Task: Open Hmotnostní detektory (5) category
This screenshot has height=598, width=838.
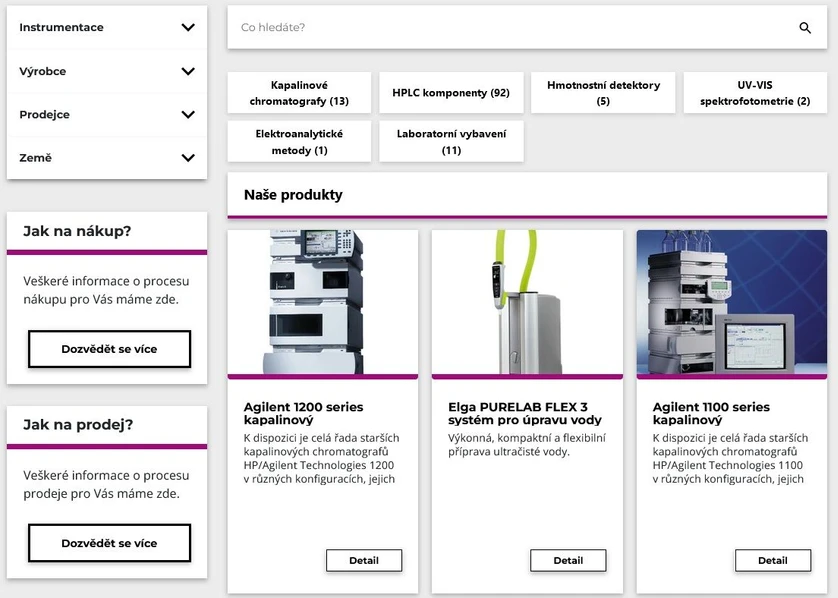Action: (x=603, y=93)
